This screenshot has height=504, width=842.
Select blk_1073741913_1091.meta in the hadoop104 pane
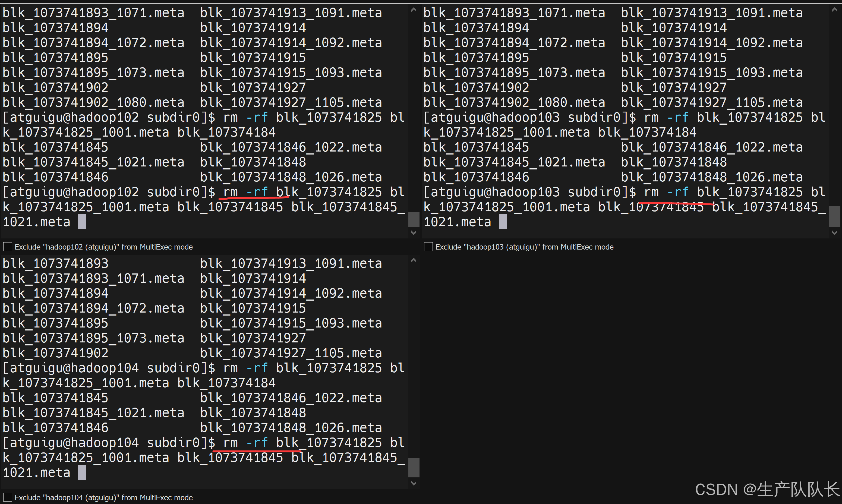[x=291, y=264]
